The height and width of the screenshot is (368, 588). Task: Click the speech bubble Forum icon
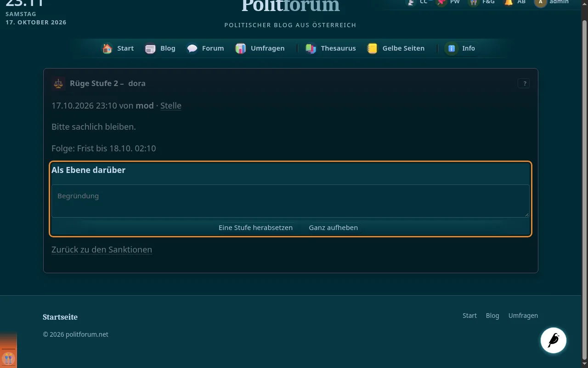(x=192, y=48)
